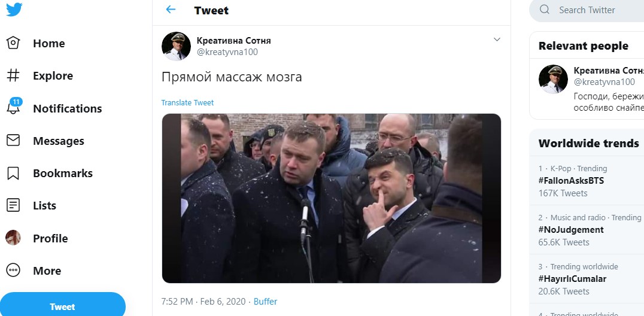This screenshot has width=644, height=316.
Task: Click the tweet author's avatar picture
Action: coord(176,47)
